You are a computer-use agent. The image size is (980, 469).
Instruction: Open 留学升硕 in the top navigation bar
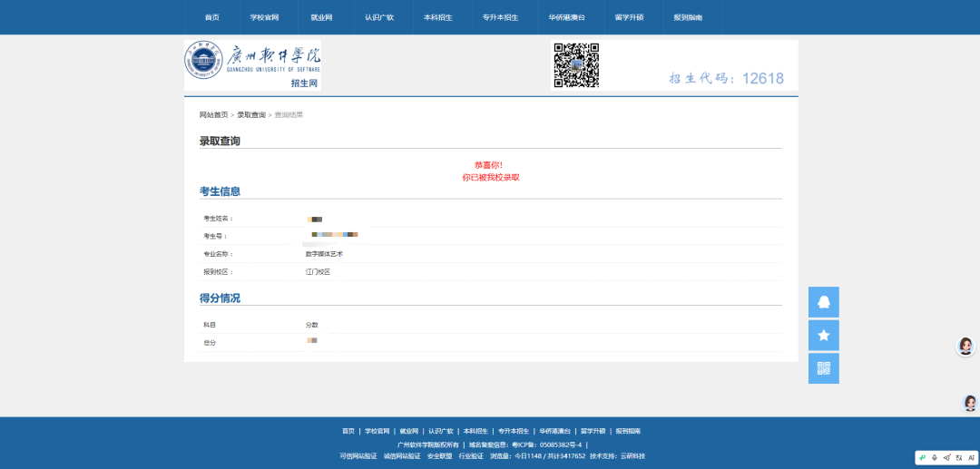coord(630,17)
